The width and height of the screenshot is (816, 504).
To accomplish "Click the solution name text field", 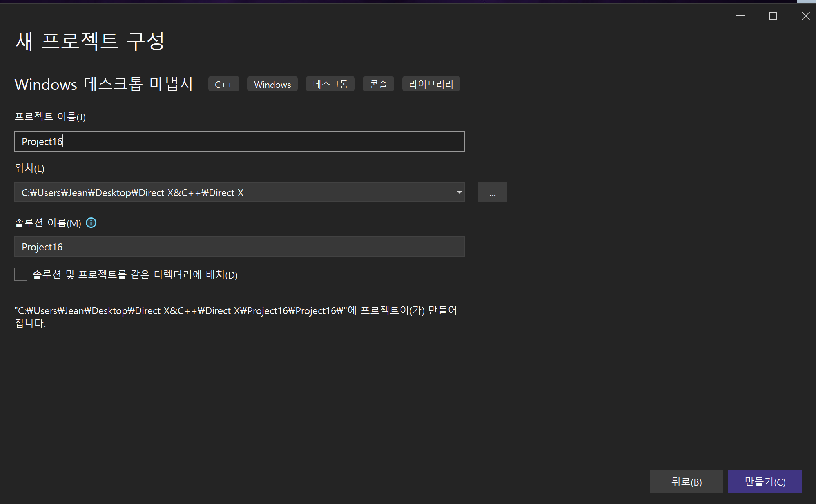I will point(239,247).
